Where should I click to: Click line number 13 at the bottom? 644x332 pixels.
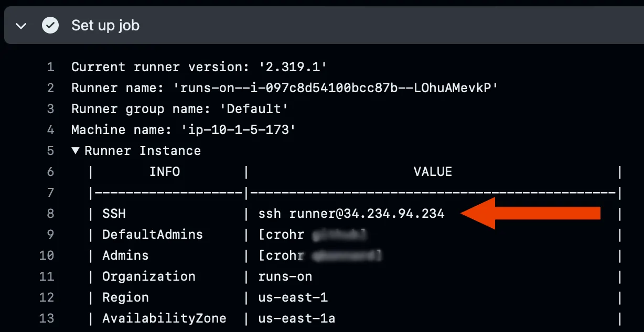point(47,318)
